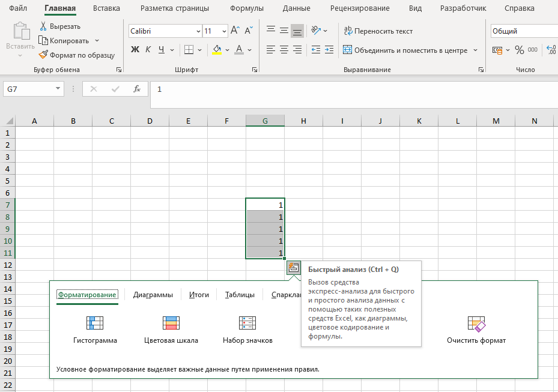This screenshot has height=392, width=558.
Task: Open the Диаграммы tab in Quick Analysis
Action: 153,295
